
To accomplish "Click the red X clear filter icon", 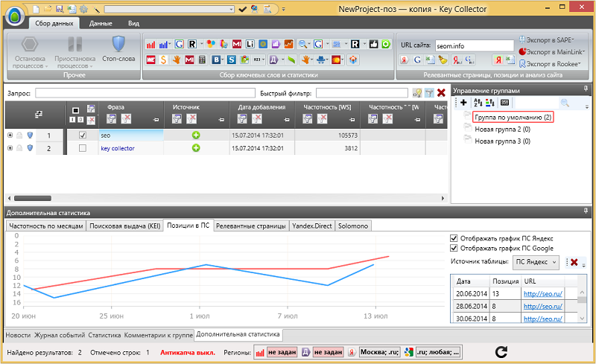I will pos(441,92).
